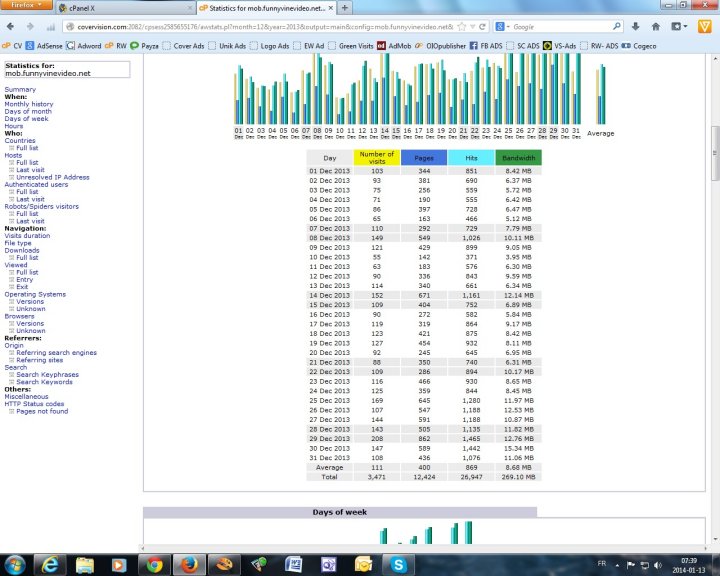Launch Google Chrome from the taskbar
The width and height of the screenshot is (720, 576).
(x=154, y=563)
